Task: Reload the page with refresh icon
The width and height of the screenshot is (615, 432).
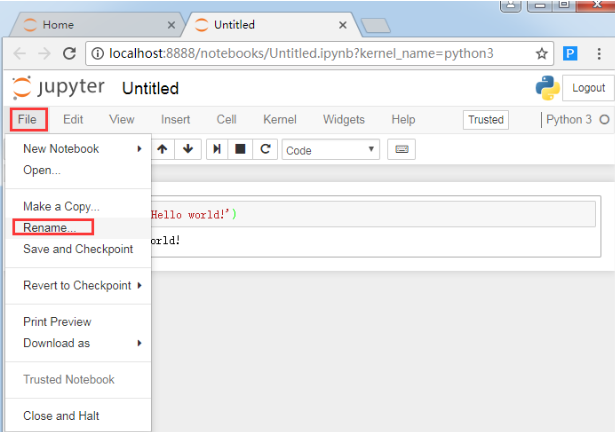Action: [69, 53]
